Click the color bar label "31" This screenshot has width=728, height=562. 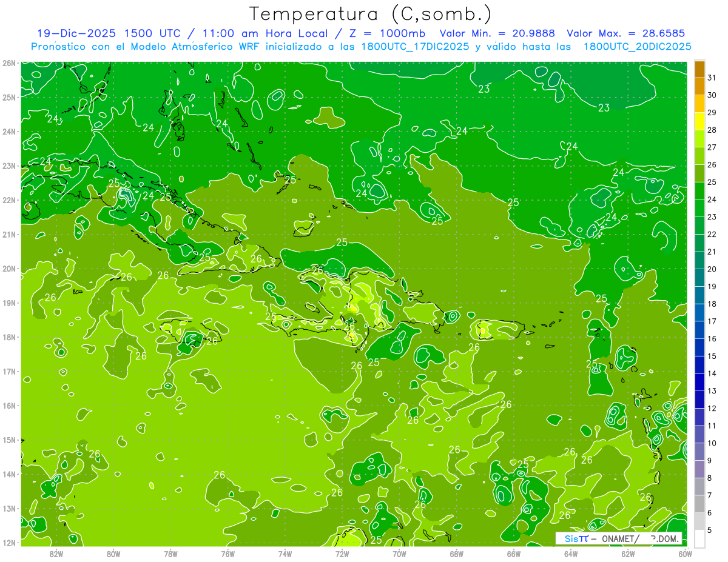tap(712, 78)
